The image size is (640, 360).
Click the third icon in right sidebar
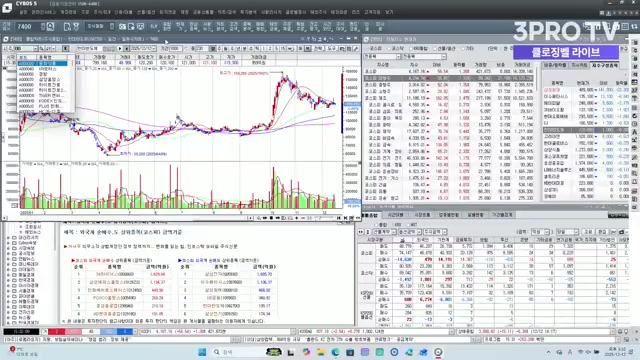(x=636, y=58)
